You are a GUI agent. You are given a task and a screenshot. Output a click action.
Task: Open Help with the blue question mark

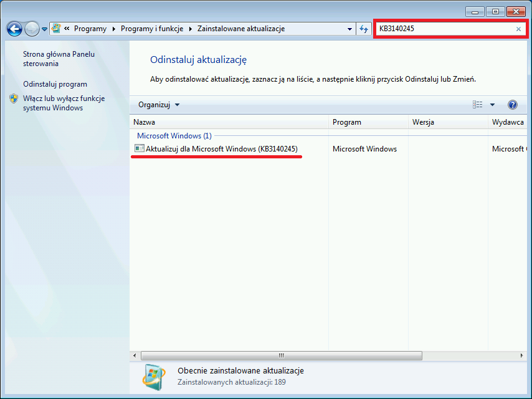click(512, 105)
